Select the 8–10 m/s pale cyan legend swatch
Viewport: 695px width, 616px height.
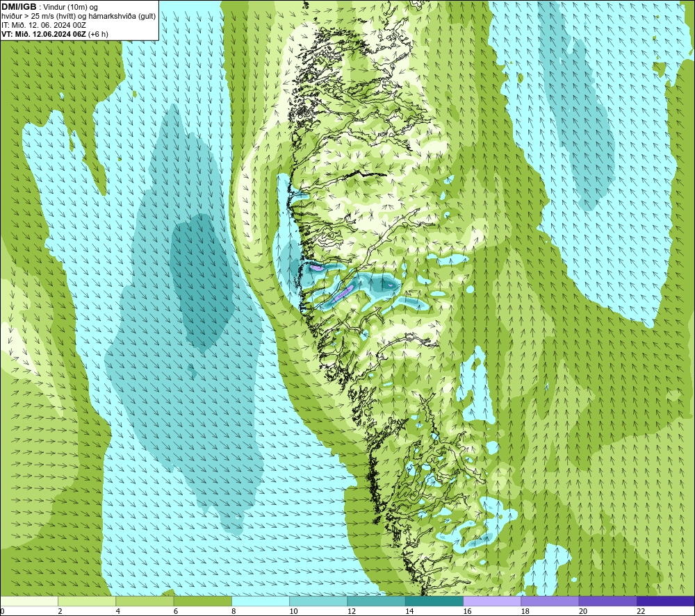click(261, 601)
